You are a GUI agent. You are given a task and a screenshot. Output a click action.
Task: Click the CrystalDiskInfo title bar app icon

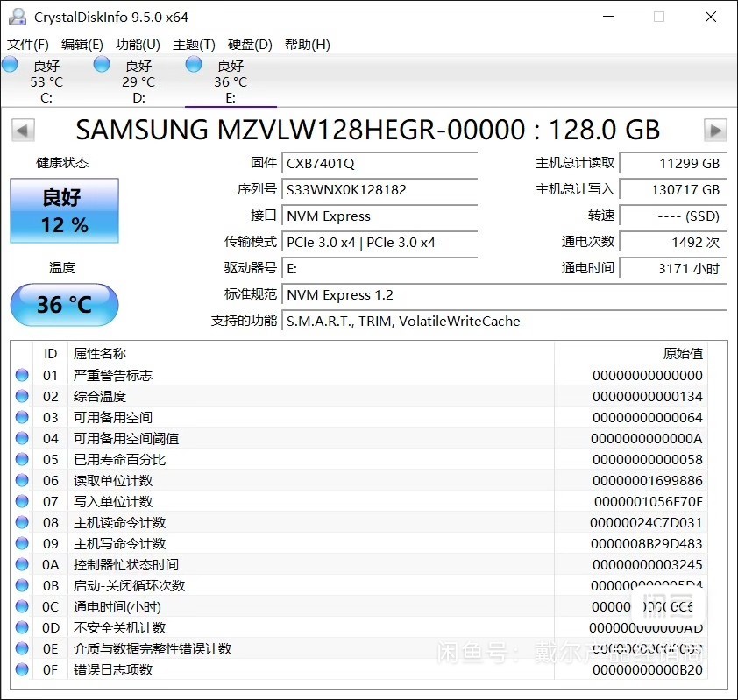click(x=18, y=17)
